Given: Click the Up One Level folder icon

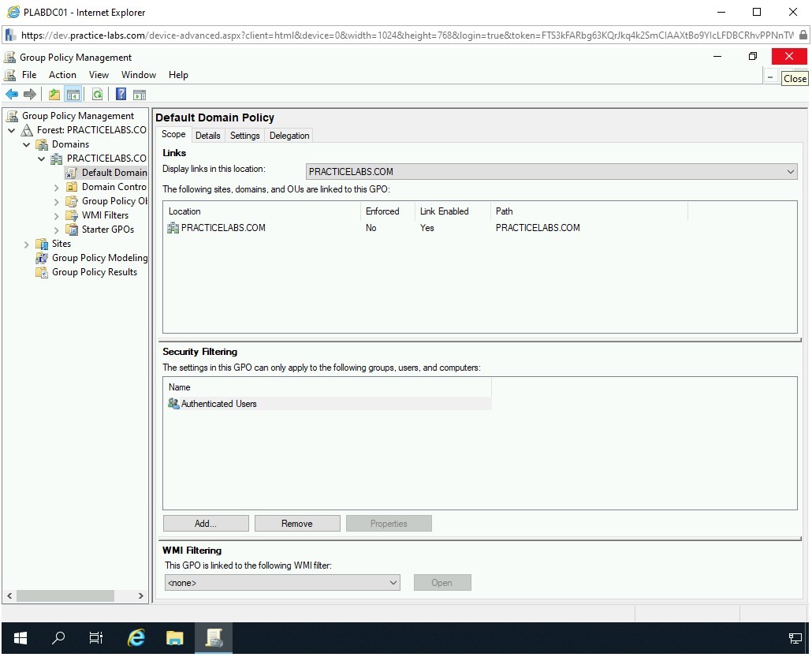Looking at the screenshot, I should (54, 95).
